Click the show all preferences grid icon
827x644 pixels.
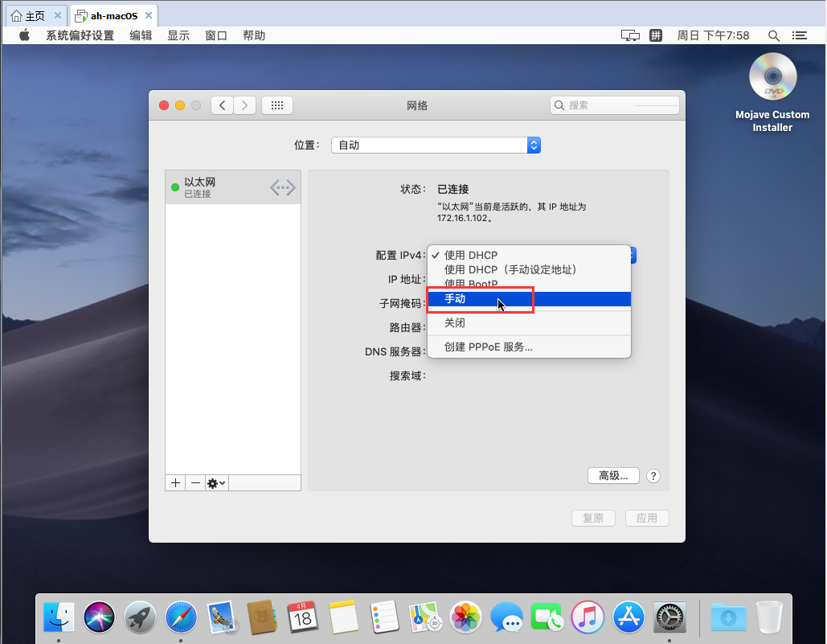(x=277, y=105)
